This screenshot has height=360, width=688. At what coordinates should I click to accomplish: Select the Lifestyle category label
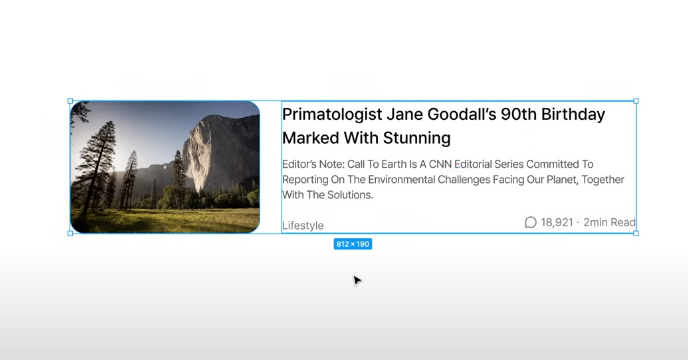coord(303,225)
